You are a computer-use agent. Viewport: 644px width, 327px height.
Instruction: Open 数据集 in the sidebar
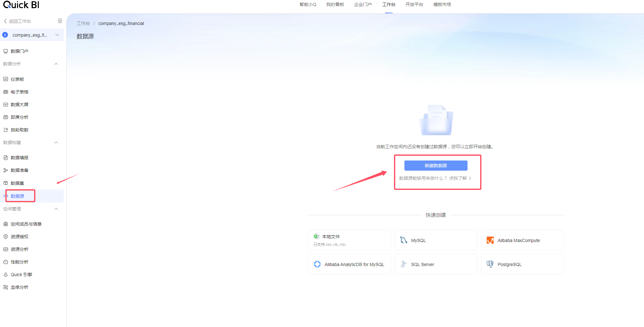tap(17, 183)
